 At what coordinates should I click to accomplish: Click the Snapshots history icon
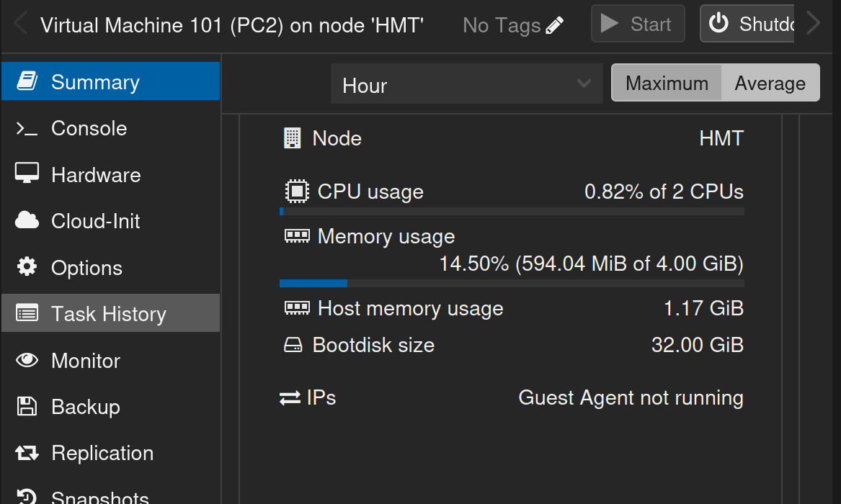point(27,497)
